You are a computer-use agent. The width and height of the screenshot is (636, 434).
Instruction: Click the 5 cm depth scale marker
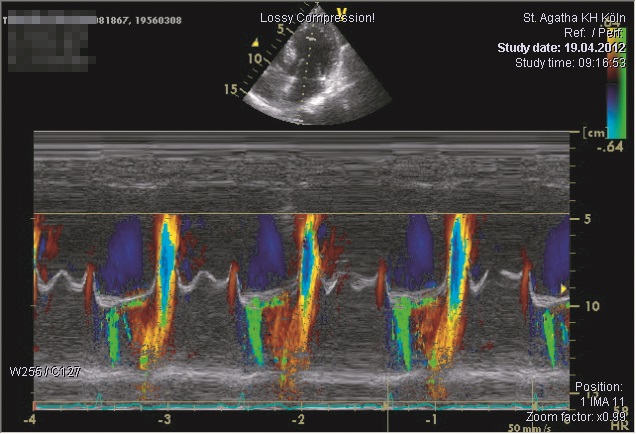[590, 218]
